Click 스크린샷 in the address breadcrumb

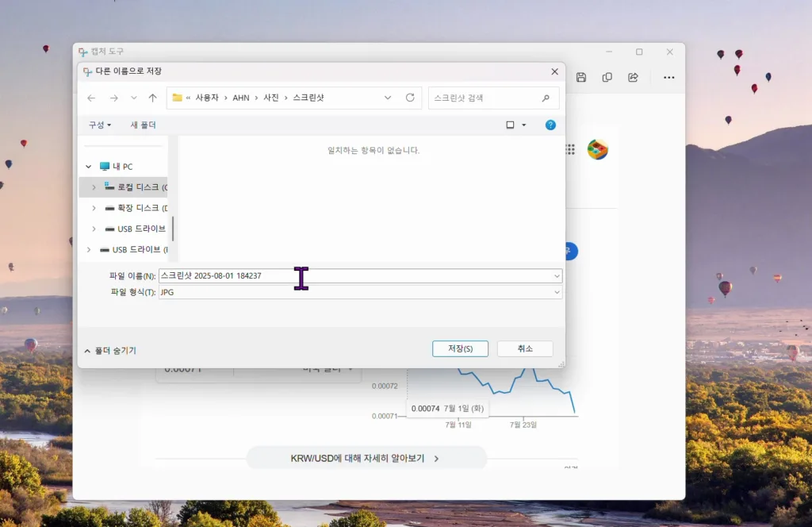pos(308,98)
